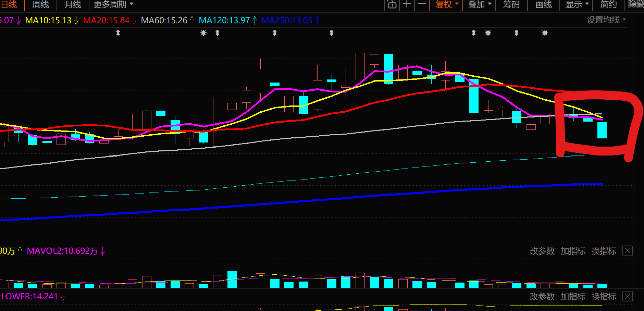Expand the 叠加 overlay dropdown
The height and width of the screenshot is (311, 644).
479,5
